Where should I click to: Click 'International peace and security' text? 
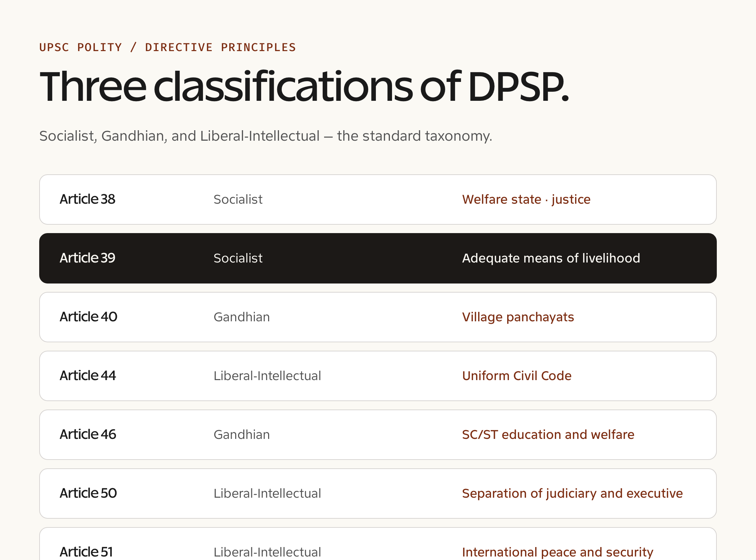coord(558,552)
